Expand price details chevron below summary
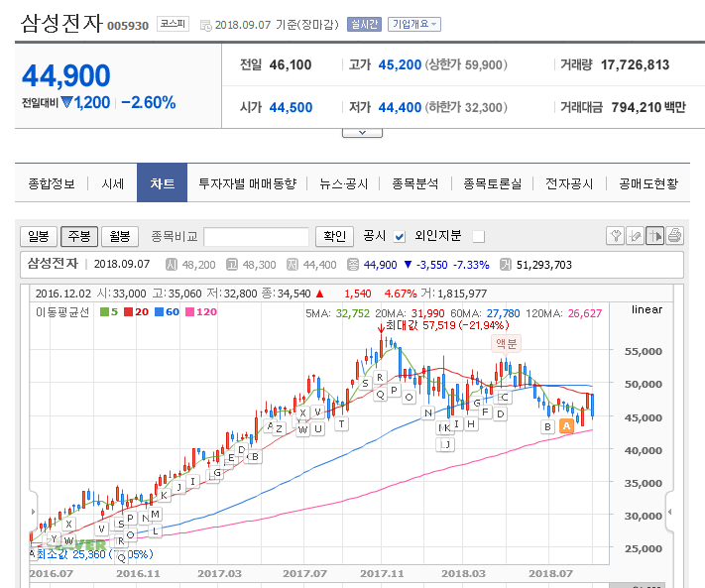 click(362, 133)
